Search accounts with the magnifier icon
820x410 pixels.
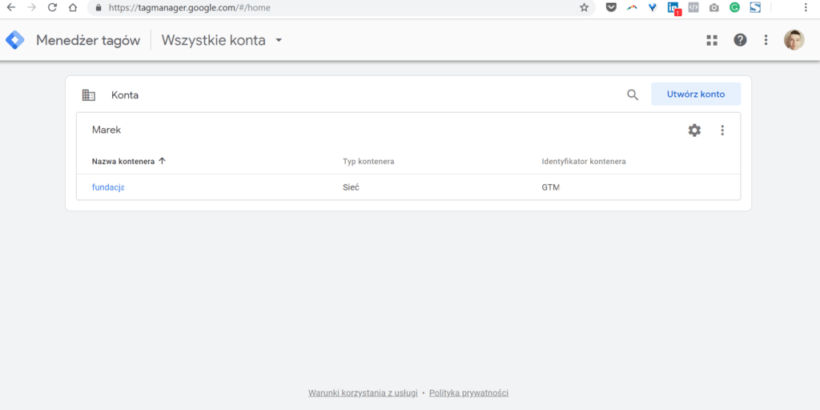pyautogui.click(x=632, y=95)
